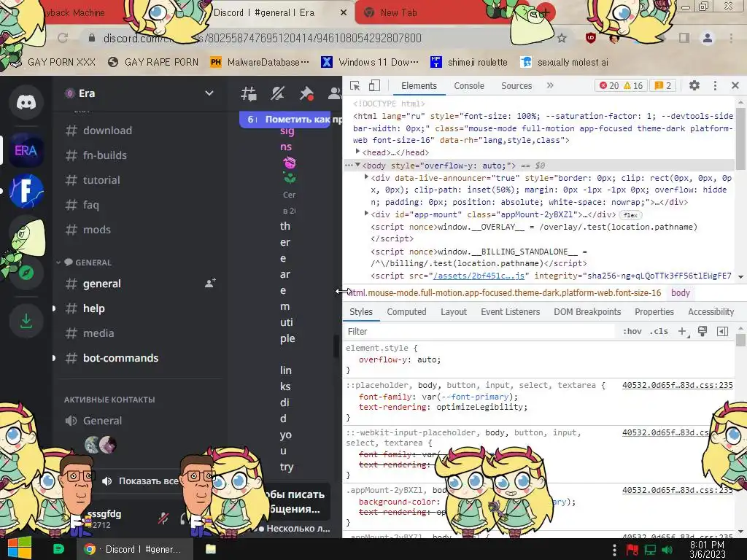
Task: Expand the head element node
Action: pyautogui.click(x=357, y=152)
